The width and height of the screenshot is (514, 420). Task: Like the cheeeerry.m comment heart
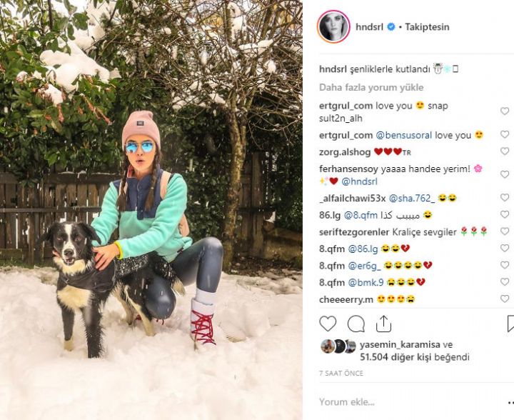tap(505, 299)
